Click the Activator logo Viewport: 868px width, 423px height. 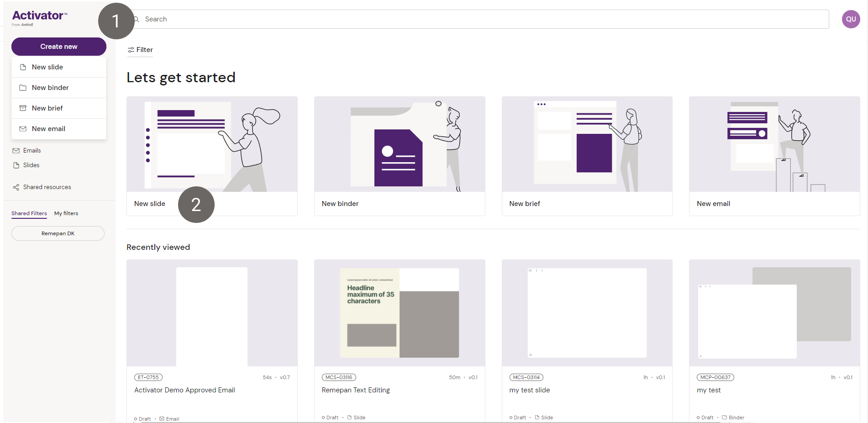pyautogui.click(x=39, y=17)
